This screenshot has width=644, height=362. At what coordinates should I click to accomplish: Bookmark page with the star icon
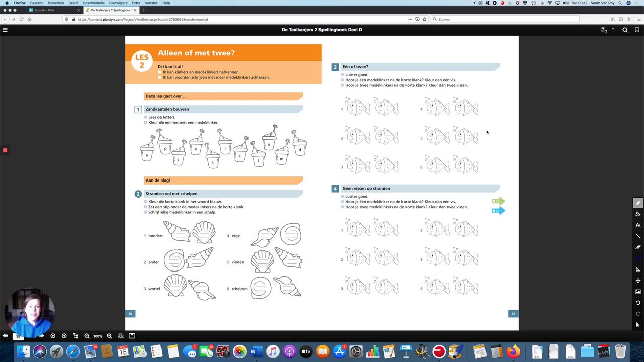coord(424,19)
